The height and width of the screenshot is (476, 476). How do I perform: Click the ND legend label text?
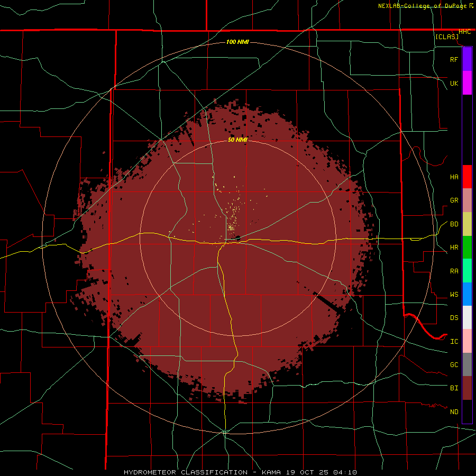click(x=454, y=412)
